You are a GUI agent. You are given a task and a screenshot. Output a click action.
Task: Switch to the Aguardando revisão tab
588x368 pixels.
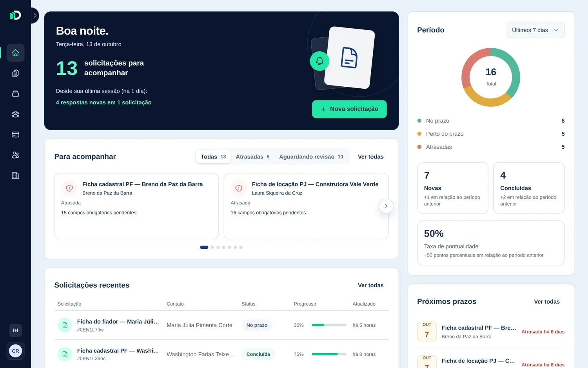pyautogui.click(x=311, y=157)
